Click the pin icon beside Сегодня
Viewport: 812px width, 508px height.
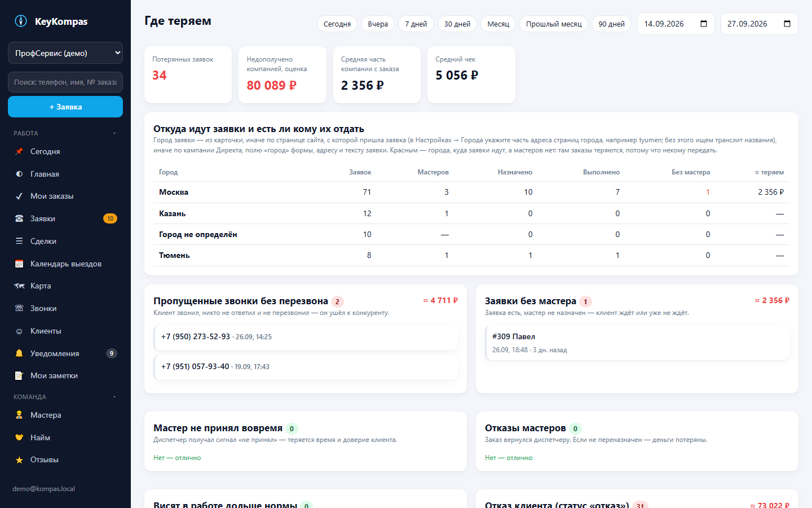[19, 151]
